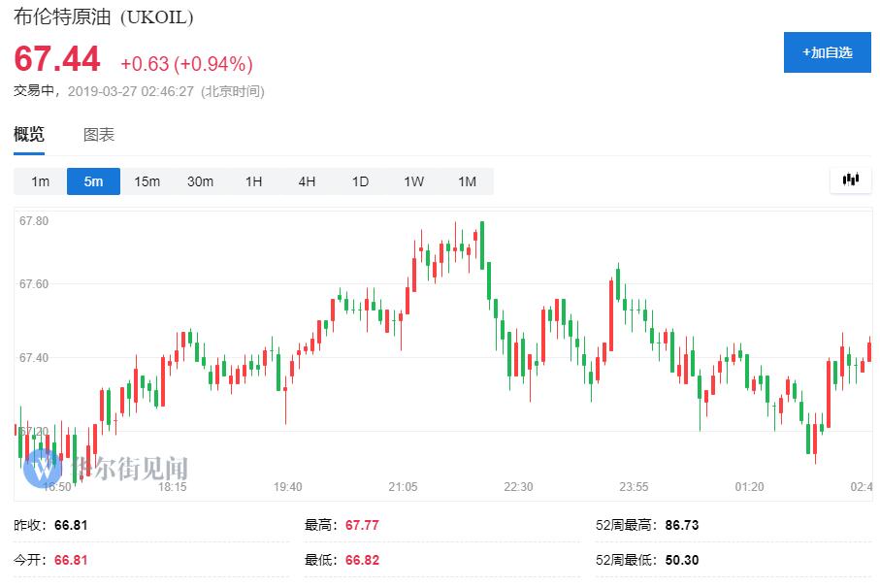
Task: Choose the 30m chart interval
Action: tap(200, 181)
